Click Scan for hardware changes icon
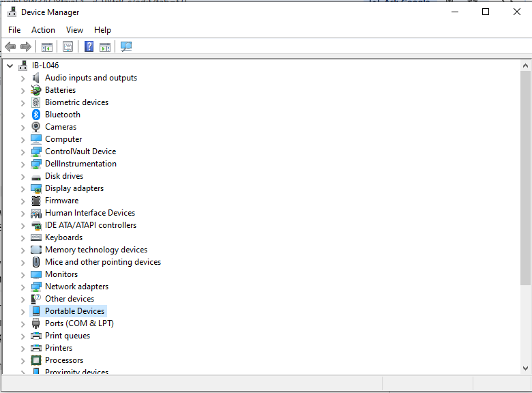The height and width of the screenshot is (393, 532). tap(126, 46)
